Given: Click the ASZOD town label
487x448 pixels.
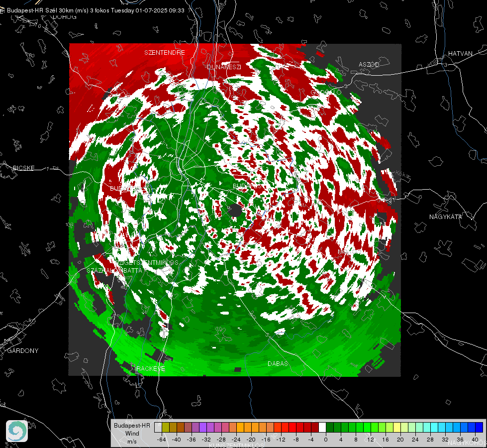Looking at the screenshot, I should [369, 64].
